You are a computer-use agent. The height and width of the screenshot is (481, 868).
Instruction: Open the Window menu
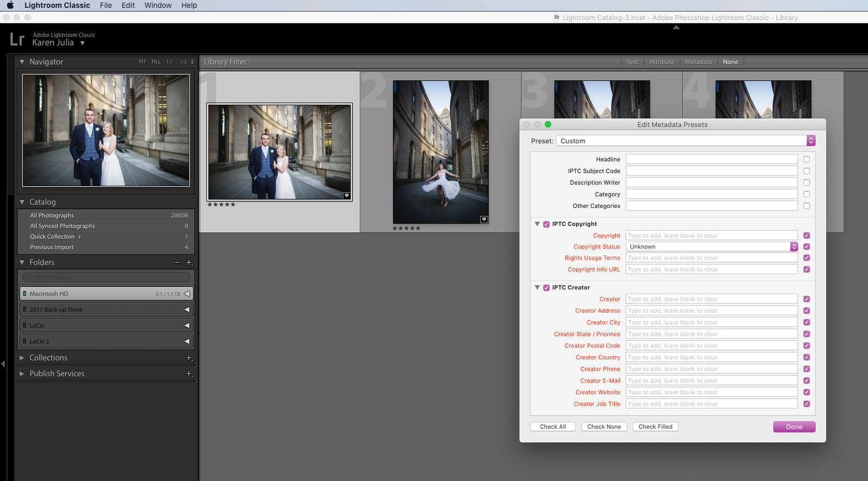pos(158,5)
